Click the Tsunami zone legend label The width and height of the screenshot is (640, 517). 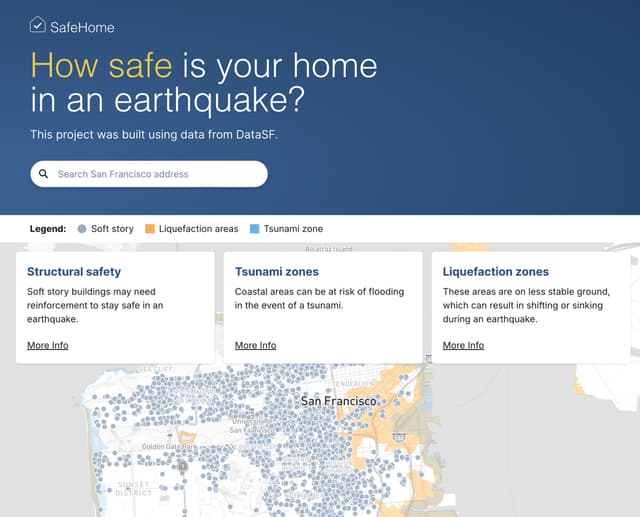[x=293, y=229]
